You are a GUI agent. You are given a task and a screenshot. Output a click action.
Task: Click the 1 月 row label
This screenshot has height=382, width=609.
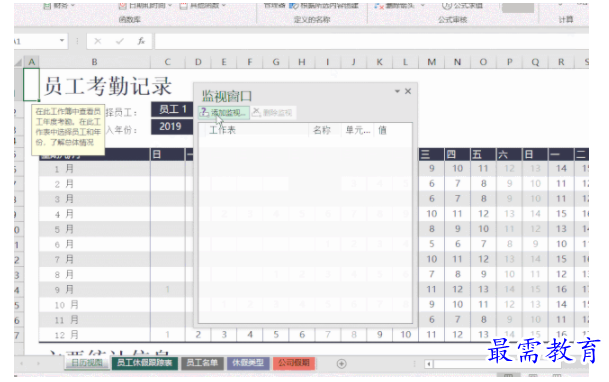(64, 169)
